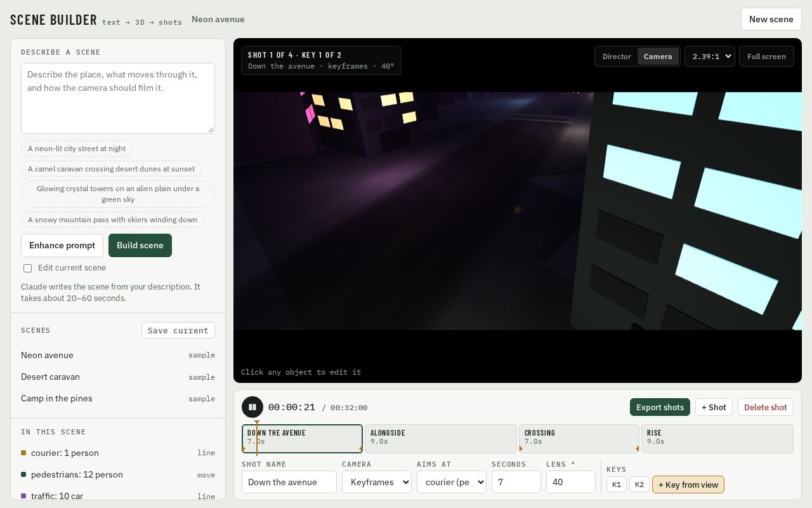The image size is (812, 508).
Task: Click the orange courier color dot
Action: point(23,453)
